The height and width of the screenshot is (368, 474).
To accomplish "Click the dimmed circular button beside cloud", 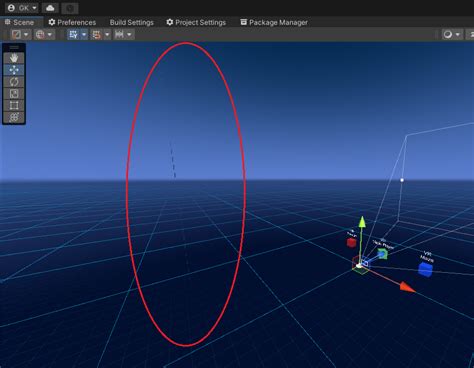I will [70, 8].
